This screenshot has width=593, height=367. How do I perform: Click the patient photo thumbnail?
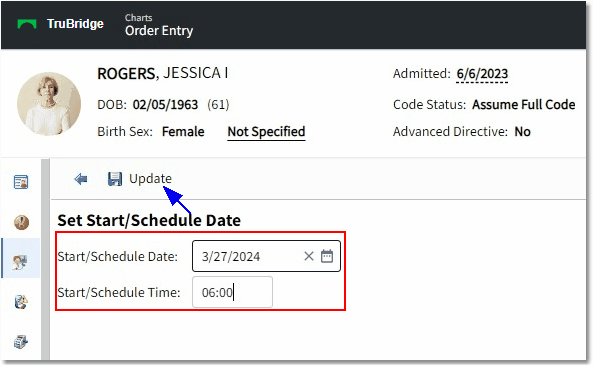pos(49,104)
